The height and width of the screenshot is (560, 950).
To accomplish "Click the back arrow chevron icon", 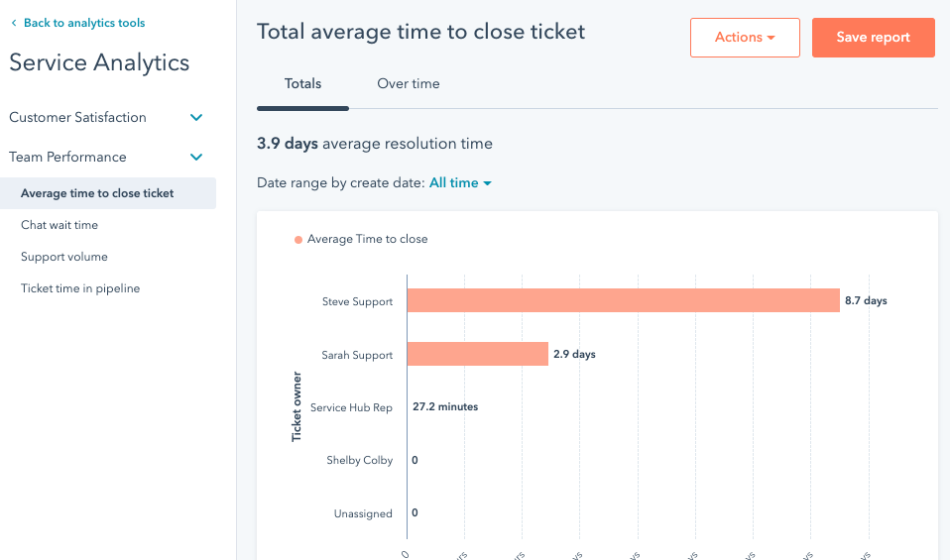I will (14, 23).
